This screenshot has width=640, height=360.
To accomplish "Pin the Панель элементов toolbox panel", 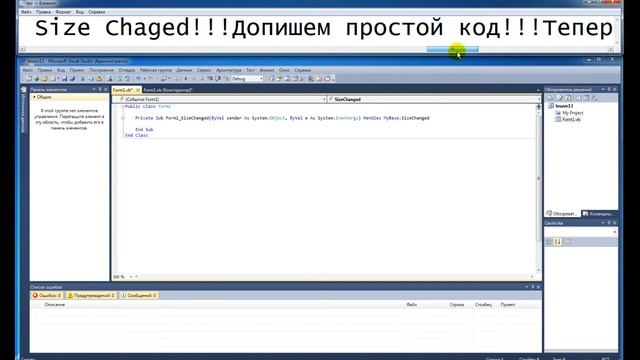I will click(x=100, y=89).
